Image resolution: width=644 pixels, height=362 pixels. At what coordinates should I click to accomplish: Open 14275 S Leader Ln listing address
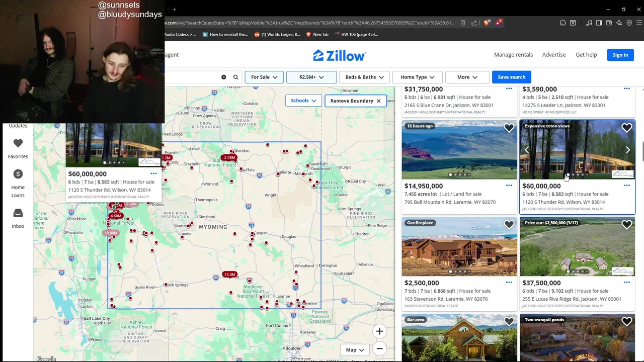point(563,105)
